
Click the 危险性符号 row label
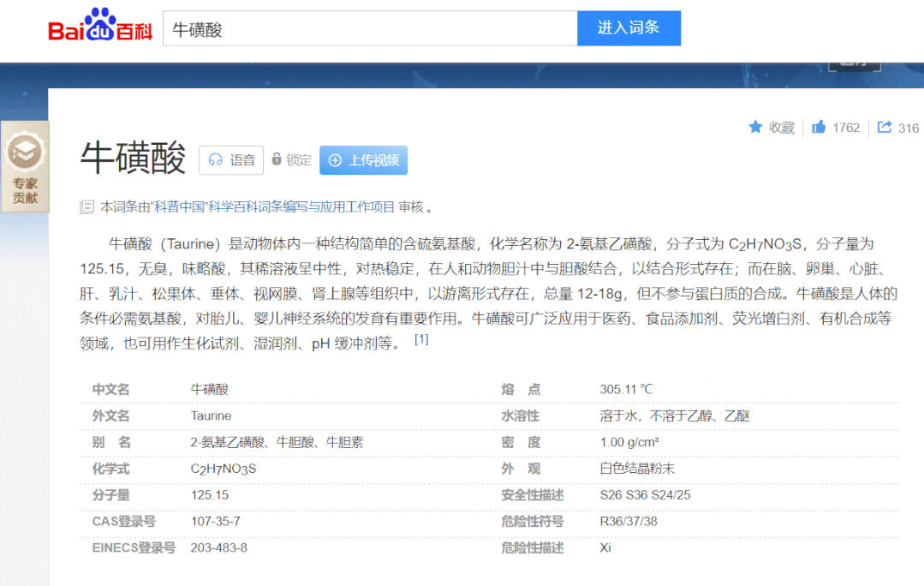[x=533, y=521]
